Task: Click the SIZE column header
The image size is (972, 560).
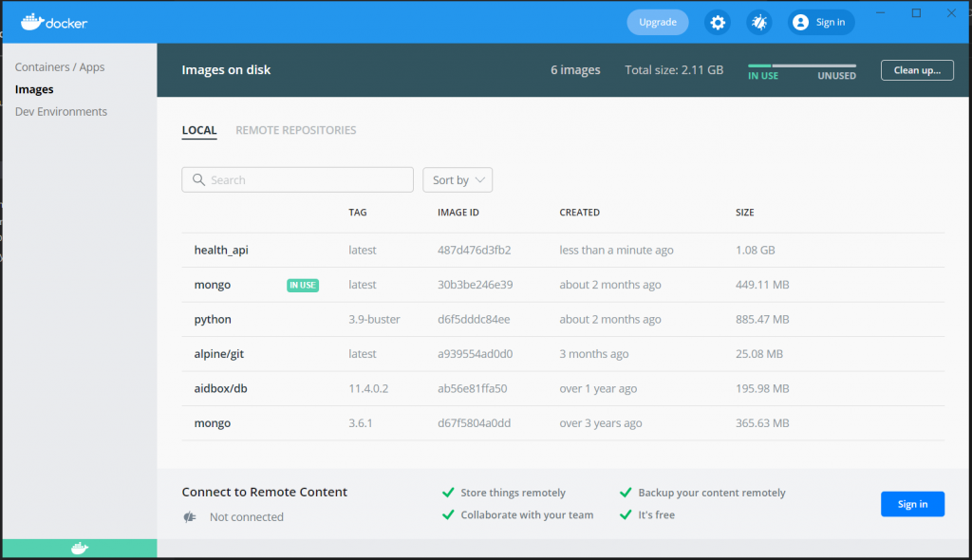Action: (745, 213)
